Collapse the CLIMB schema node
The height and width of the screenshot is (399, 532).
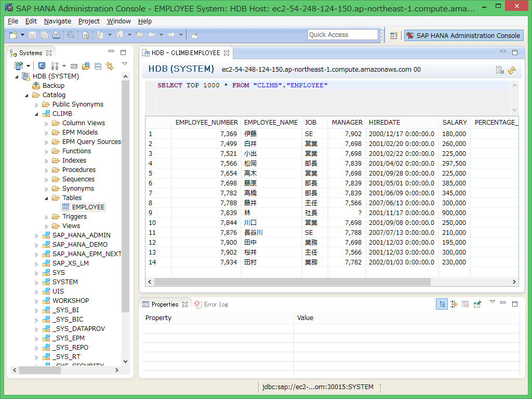[36, 114]
